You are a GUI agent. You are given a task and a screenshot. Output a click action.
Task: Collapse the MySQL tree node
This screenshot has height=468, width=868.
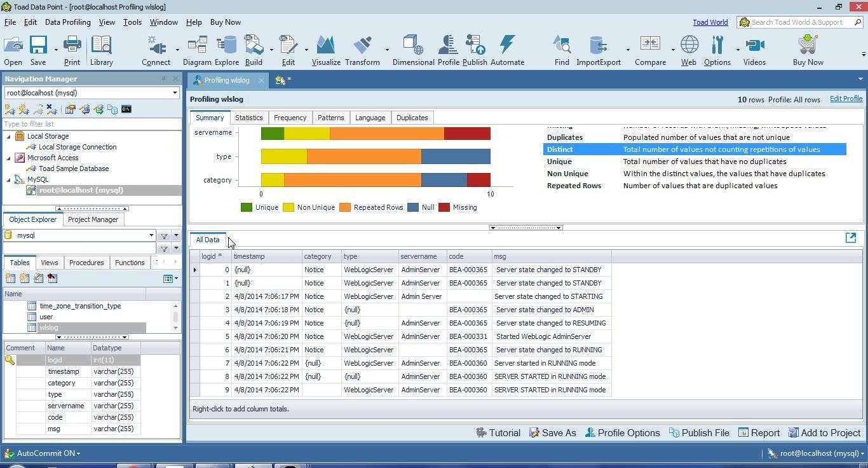[8, 179]
